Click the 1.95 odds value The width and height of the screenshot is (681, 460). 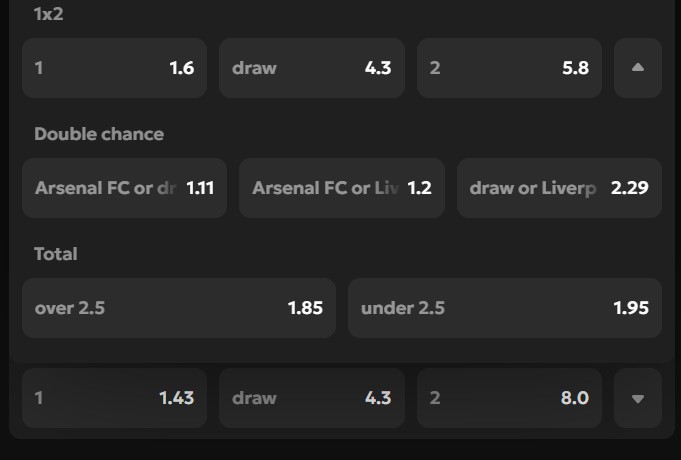pyautogui.click(x=631, y=308)
